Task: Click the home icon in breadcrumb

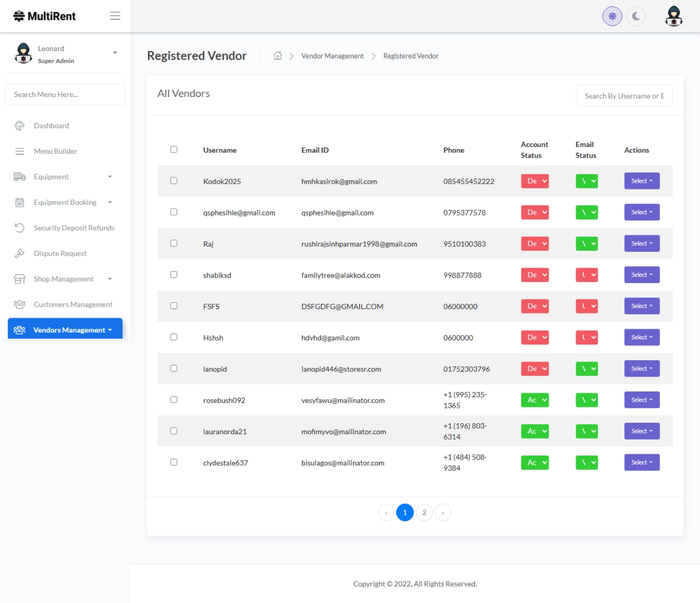Action: 277,56
